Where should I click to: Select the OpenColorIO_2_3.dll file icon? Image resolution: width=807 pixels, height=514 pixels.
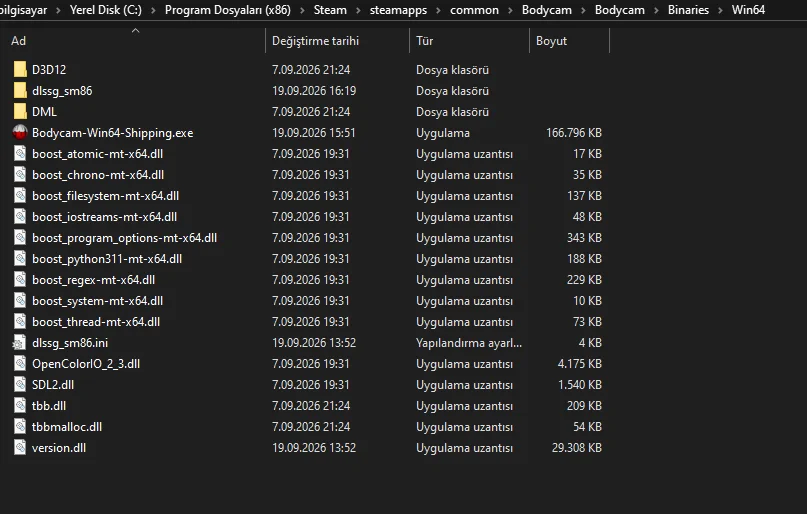pyautogui.click(x=20, y=364)
